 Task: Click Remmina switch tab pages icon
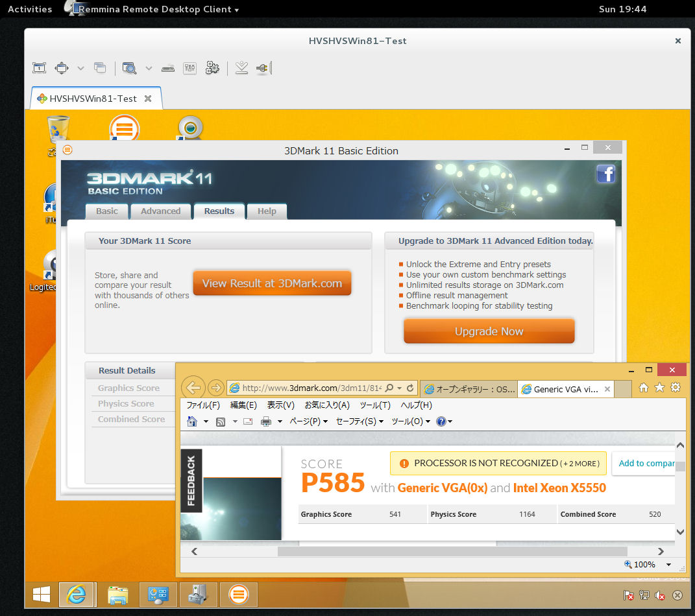(100, 67)
